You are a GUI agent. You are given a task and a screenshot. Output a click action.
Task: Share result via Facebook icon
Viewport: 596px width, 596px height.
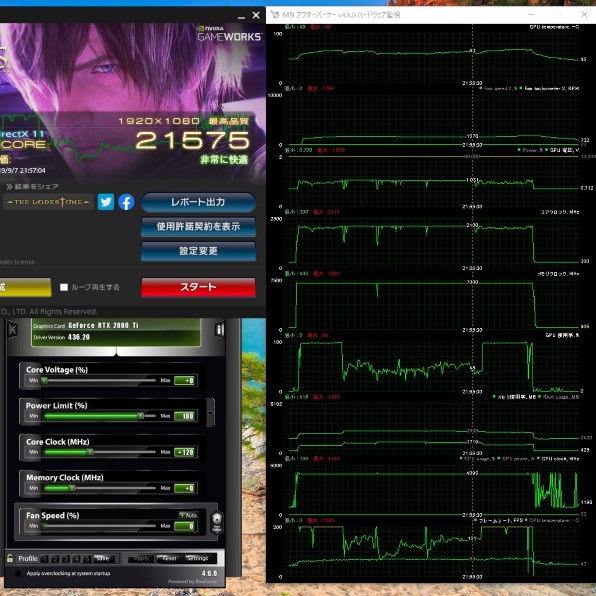coord(126,202)
